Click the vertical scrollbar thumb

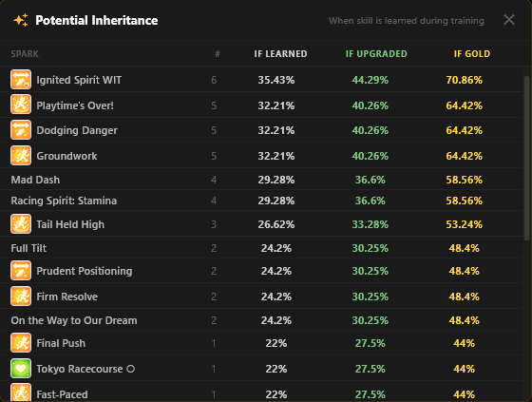coord(526,158)
